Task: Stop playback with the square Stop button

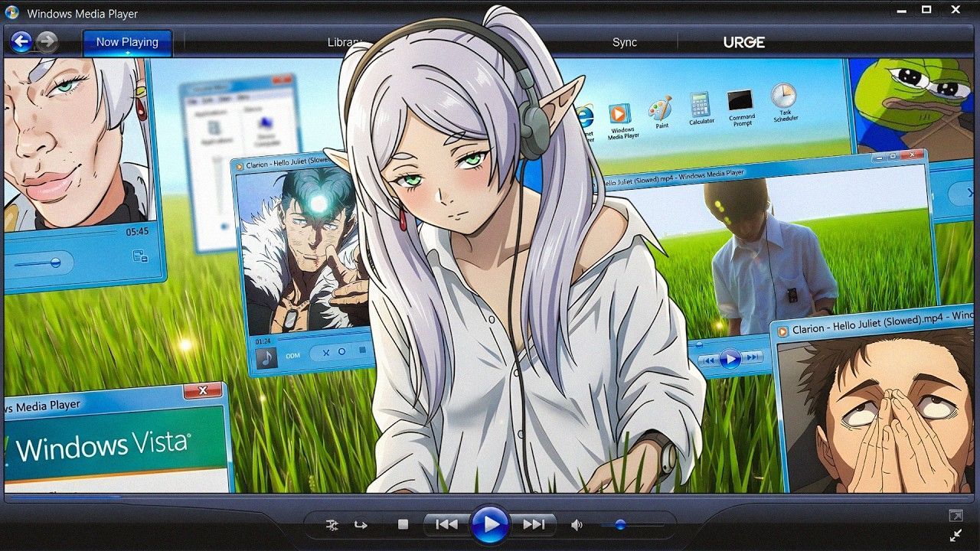Action: point(403,525)
